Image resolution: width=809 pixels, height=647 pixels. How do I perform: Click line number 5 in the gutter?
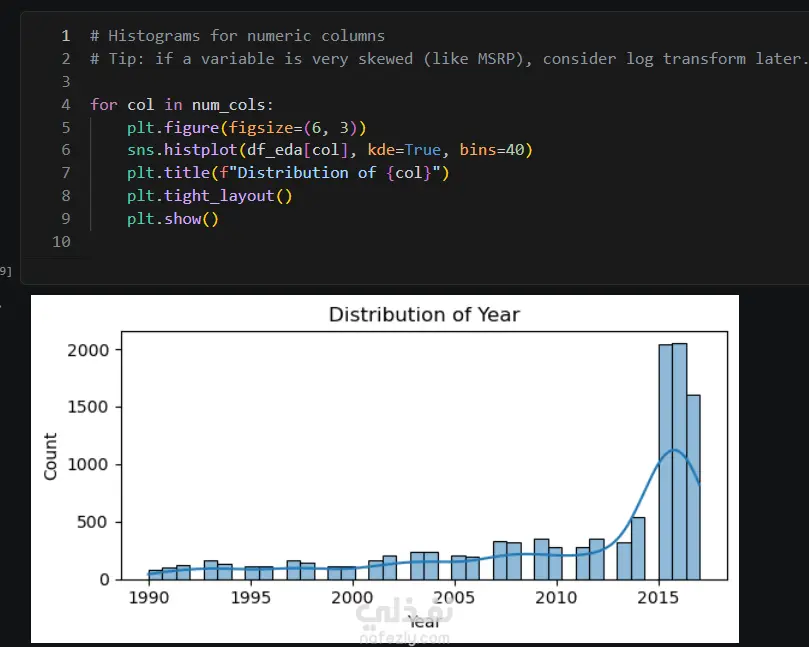click(x=66, y=127)
